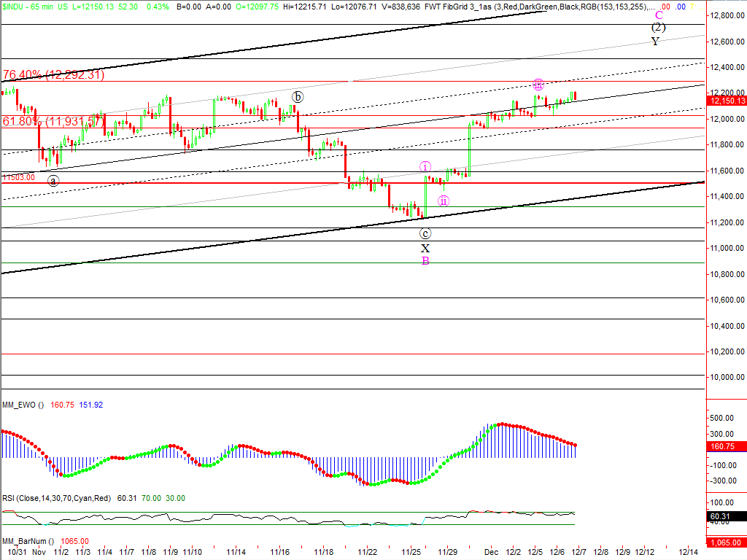The height and width of the screenshot is (560, 747).
Task: Select the black 'X' wave label
Action: click(x=425, y=248)
